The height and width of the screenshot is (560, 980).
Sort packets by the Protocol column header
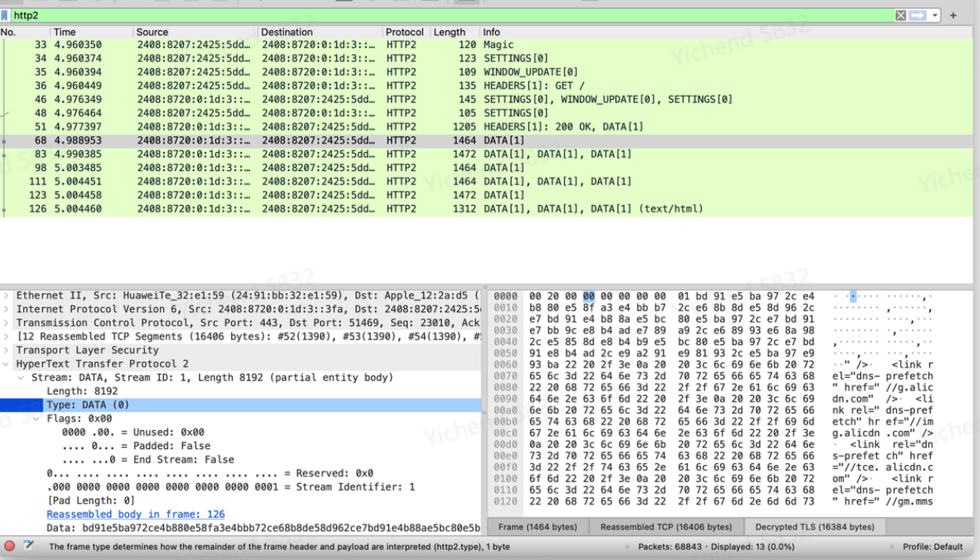[406, 32]
